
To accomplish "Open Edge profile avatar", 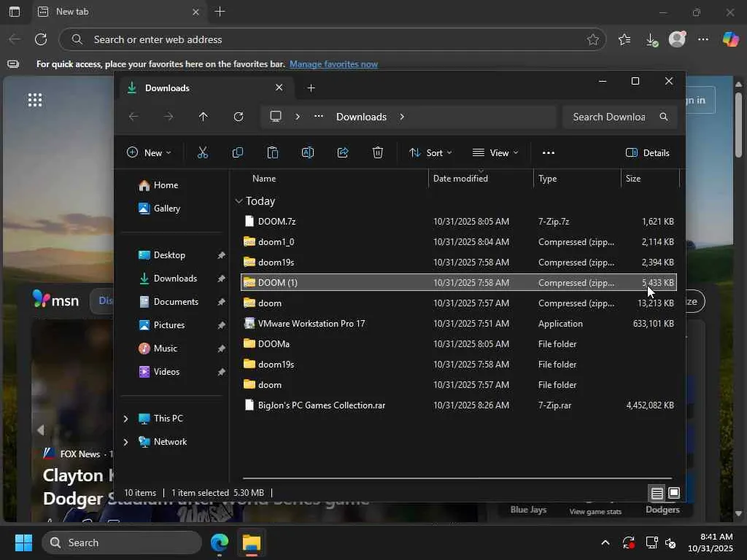I will tap(677, 39).
